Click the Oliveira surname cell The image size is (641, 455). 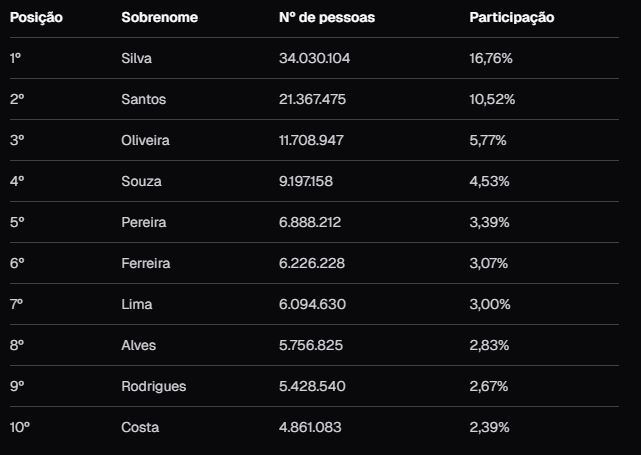(145, 141)
